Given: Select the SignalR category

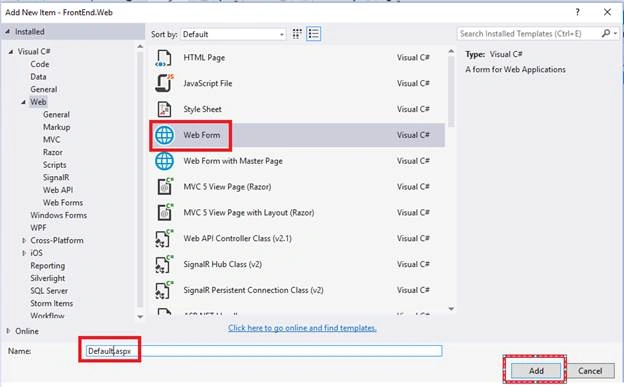Looking at the screenshot, I should point(56,178).
